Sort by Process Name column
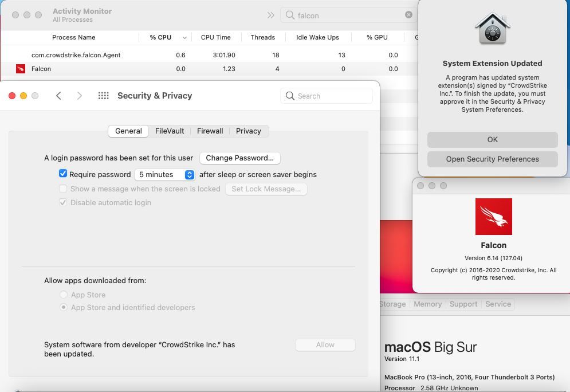The width and height of the screenshot is (570, 392). tap(73, 37)
